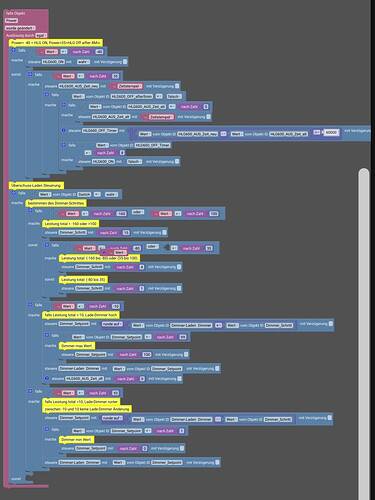This screenshot has height=500, width=375.
Task: Open 'falsch' dropdown in HLG600_OFF_allerEinm comparison
Action: click(174, 96)
